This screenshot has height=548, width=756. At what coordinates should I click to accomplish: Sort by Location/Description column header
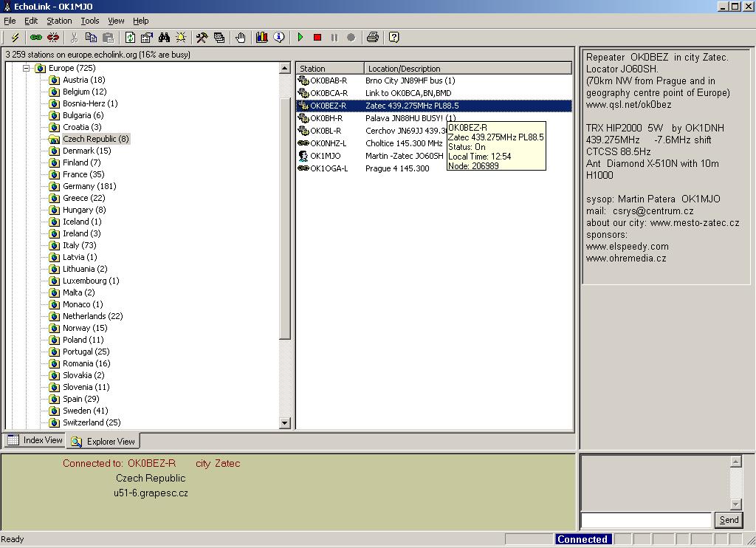click(467, 69)
